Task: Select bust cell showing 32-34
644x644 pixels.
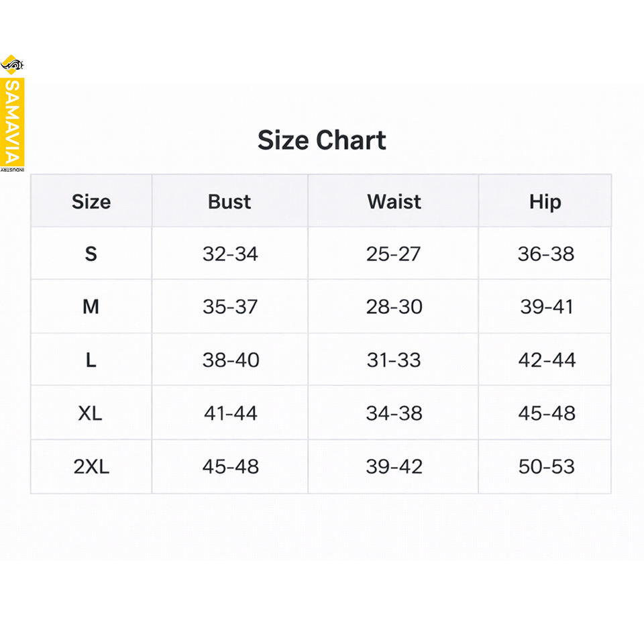Action: tap(230, 254)
